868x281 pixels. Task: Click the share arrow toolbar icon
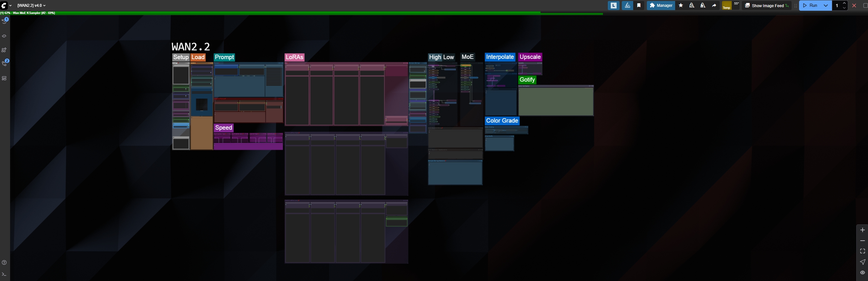[x=714, y=6]
